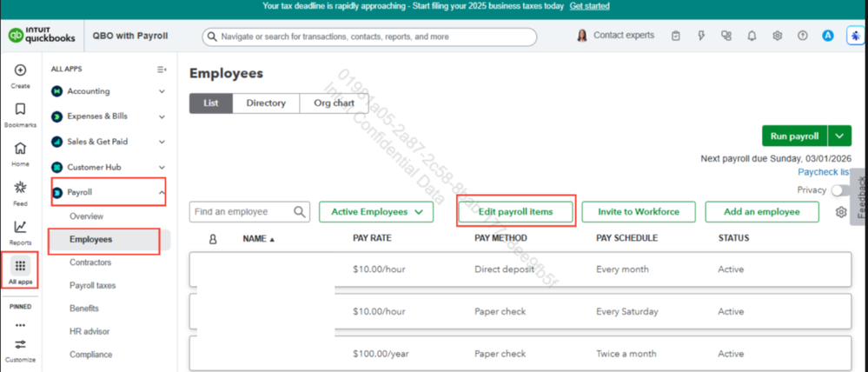The height and width of the screenshot is (372, 868).
Task: Click the Get started tax link
Action: click(590, 6)
